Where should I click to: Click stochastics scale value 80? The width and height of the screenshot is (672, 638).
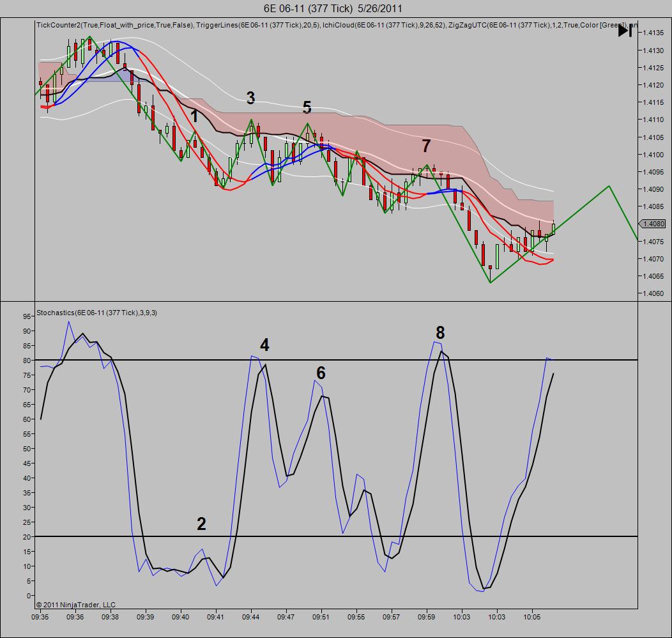[x=27, y=361]
